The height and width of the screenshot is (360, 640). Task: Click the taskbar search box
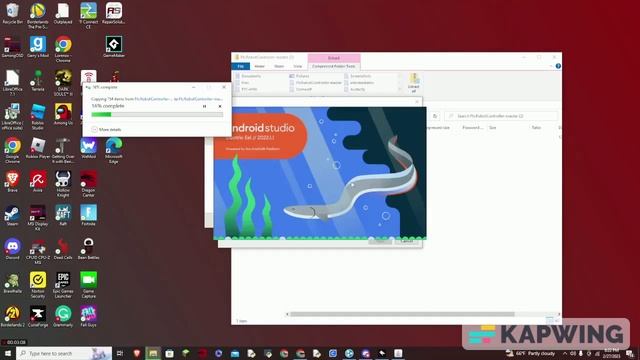pyautogui.click(x=64, y=353)
